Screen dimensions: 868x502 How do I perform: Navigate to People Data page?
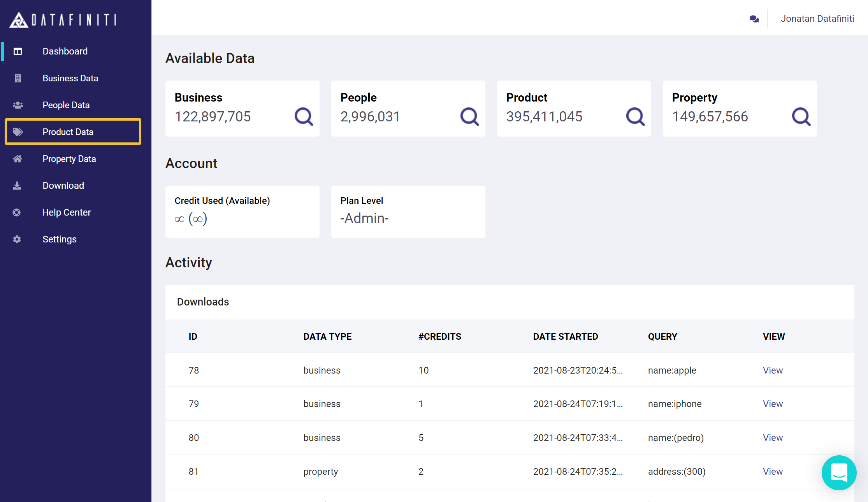click(x=66, y=105)
